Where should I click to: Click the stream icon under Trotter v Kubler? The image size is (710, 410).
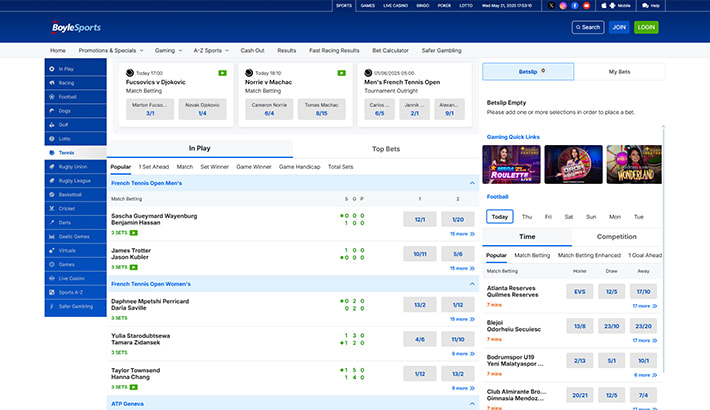coord(134,267)
